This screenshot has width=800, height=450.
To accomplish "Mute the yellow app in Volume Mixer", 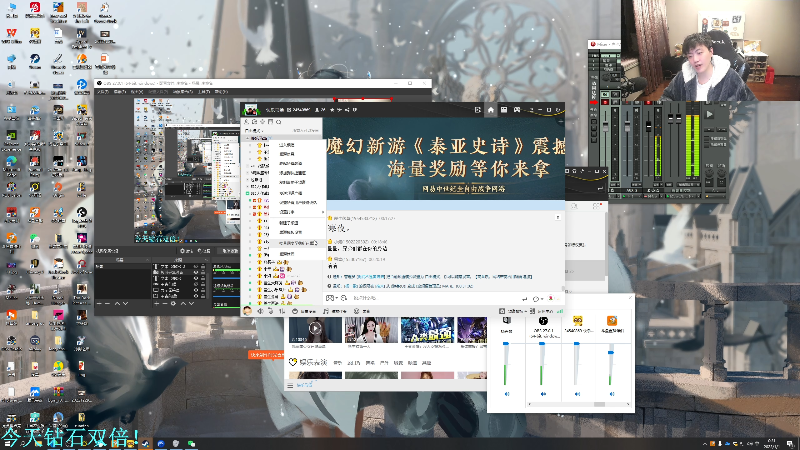I will [578, 394].
